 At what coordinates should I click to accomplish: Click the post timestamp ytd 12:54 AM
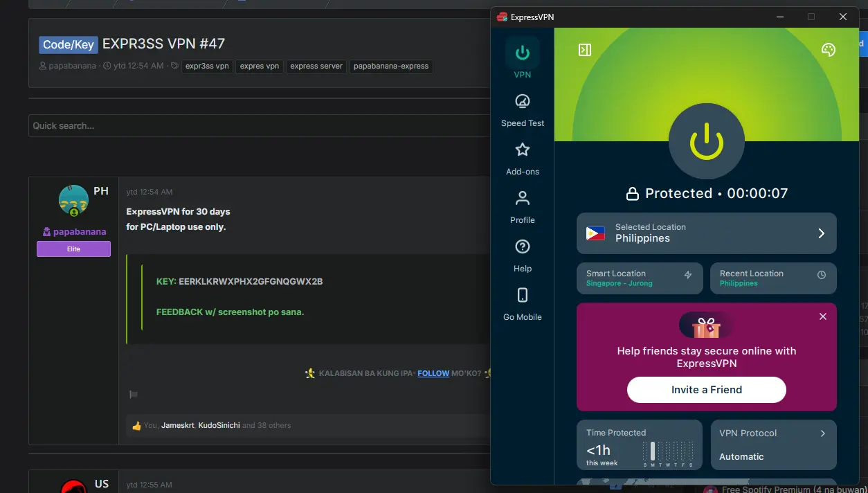click(150, 192)
